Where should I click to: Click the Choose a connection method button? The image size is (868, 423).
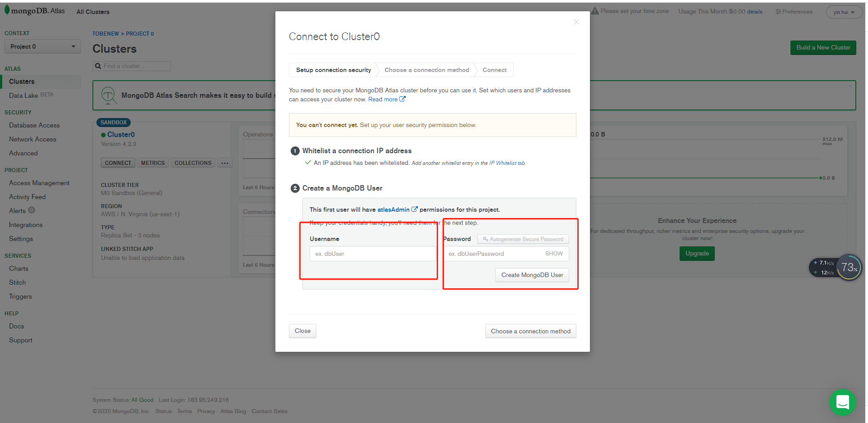coord(530,331)
